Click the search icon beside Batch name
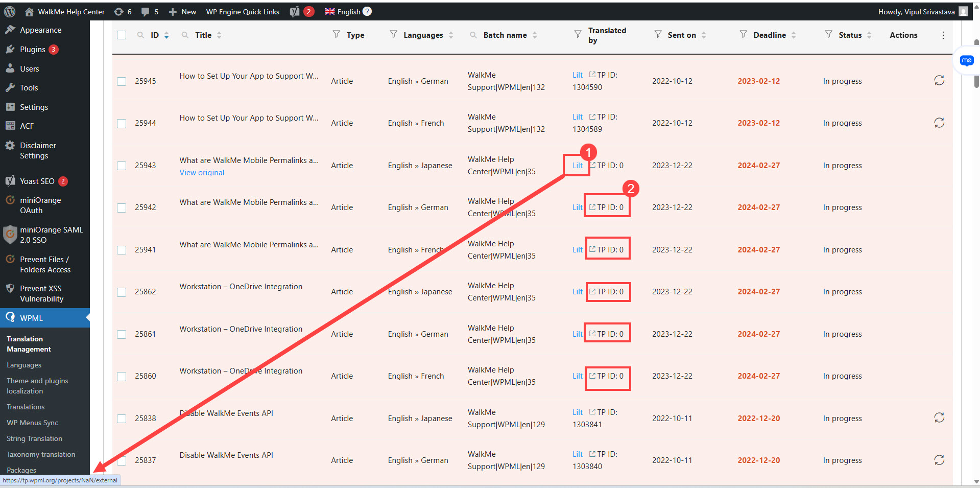Viewport: 980px width, 488px height. [x=473, y=35]
